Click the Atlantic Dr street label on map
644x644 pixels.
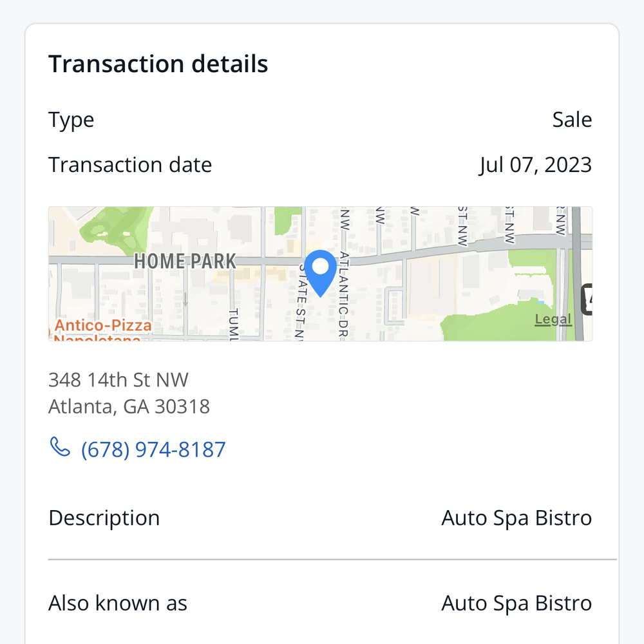[x=343, y=295]
